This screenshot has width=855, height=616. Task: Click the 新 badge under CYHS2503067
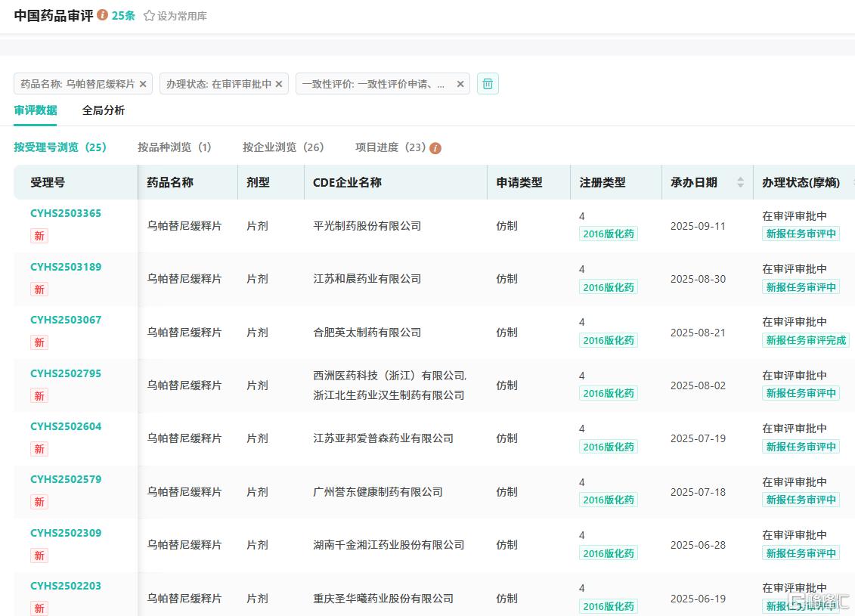(39, 342)
